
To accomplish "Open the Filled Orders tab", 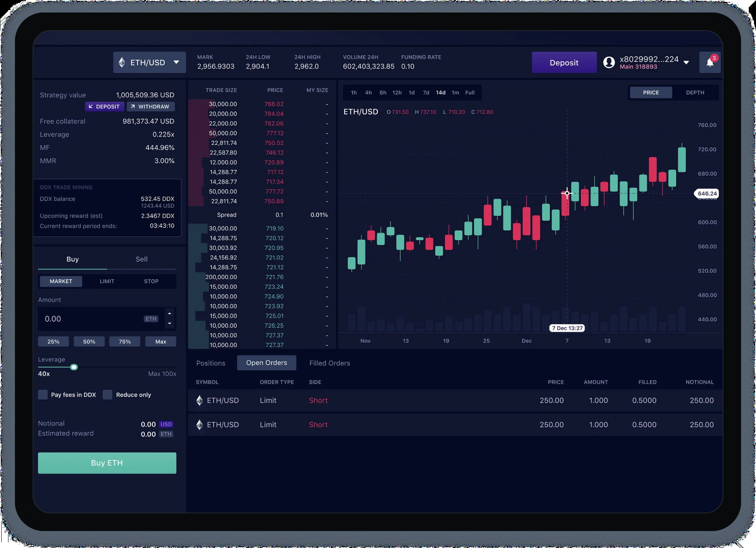I will (329, 363).
